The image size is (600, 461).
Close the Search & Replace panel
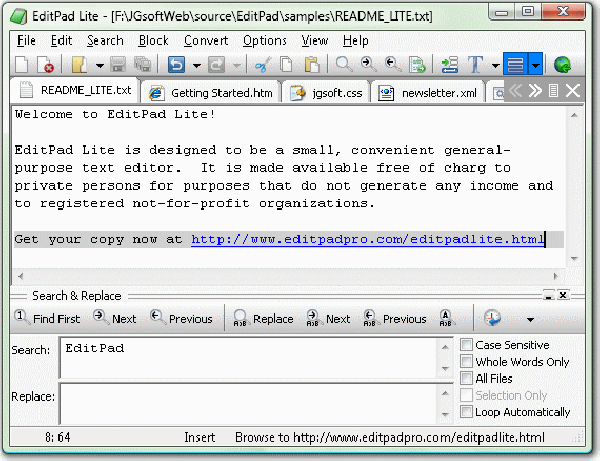563,295
